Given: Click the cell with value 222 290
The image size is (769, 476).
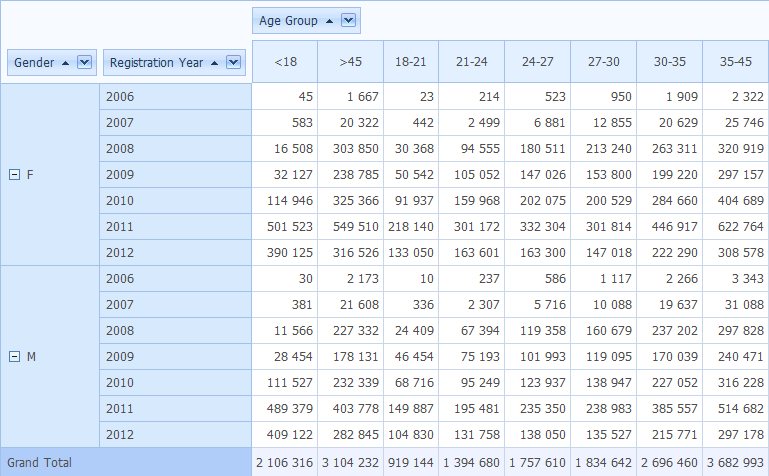Looking at the screenshot, I should tap(669, 252).
